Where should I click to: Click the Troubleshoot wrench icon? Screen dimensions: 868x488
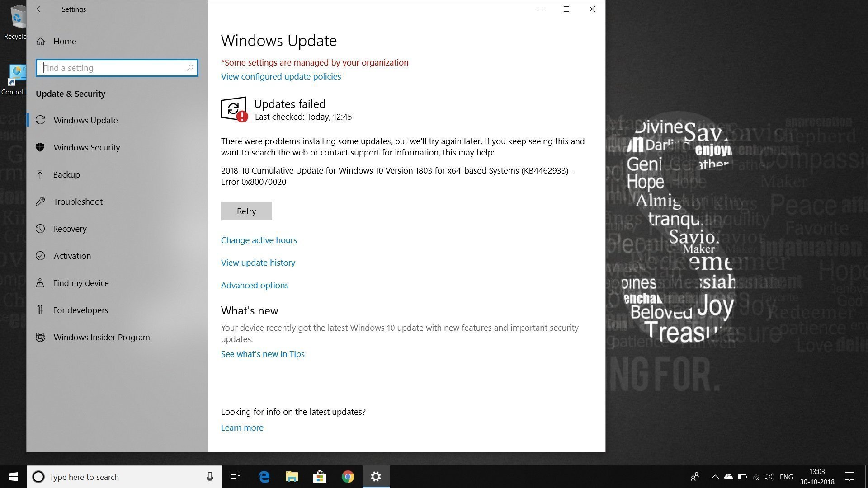pos(40,202)
